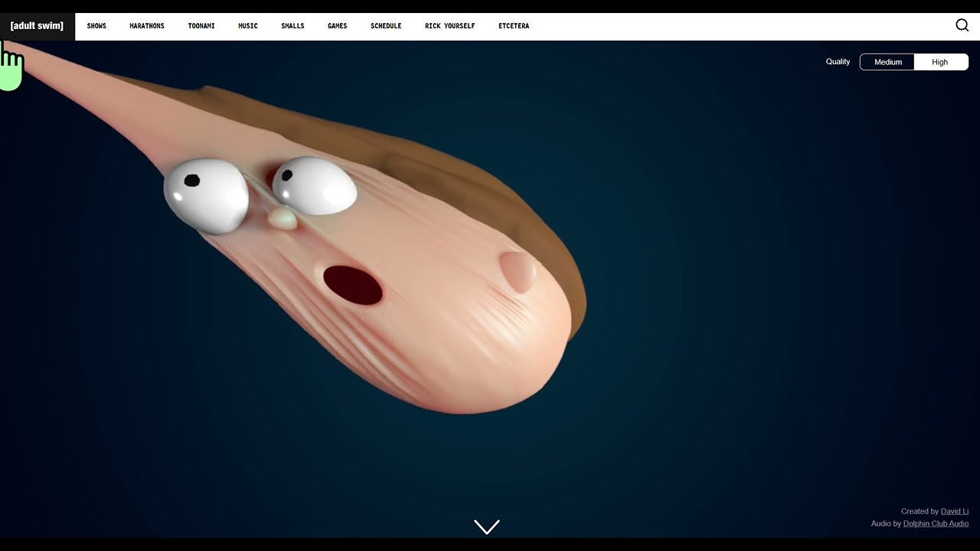Navigate to Games
980x551 pixels.
click(338, 26)
